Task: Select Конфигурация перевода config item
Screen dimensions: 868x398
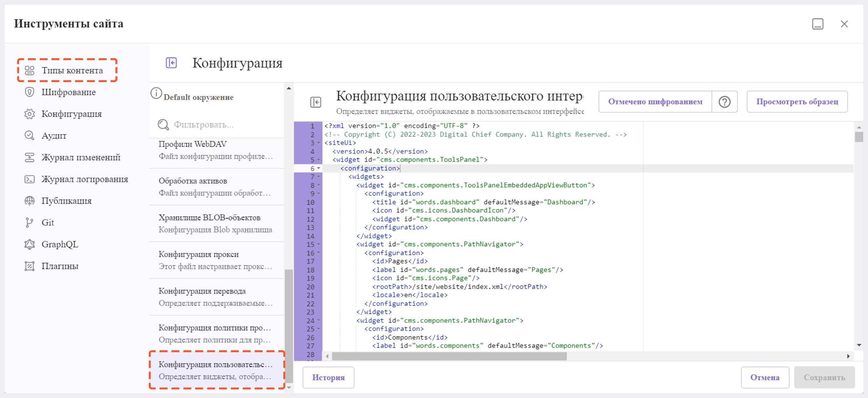Action: [216, 297]
